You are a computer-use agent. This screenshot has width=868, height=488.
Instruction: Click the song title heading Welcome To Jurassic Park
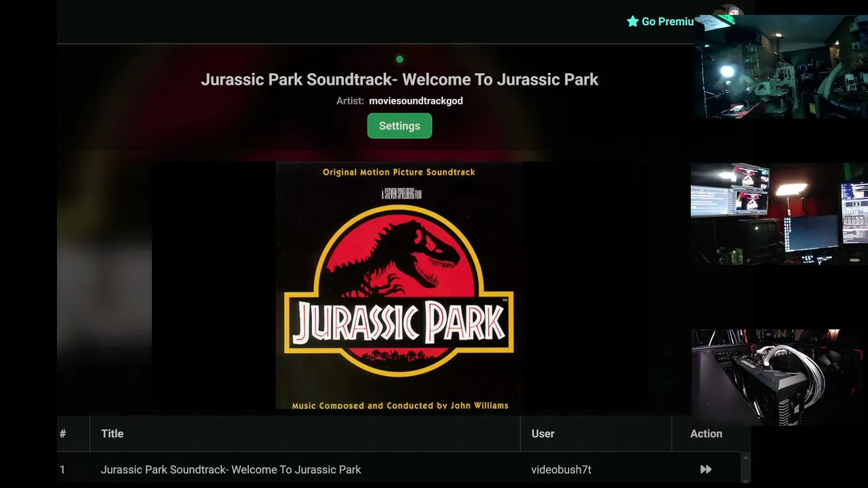[399, 79]
